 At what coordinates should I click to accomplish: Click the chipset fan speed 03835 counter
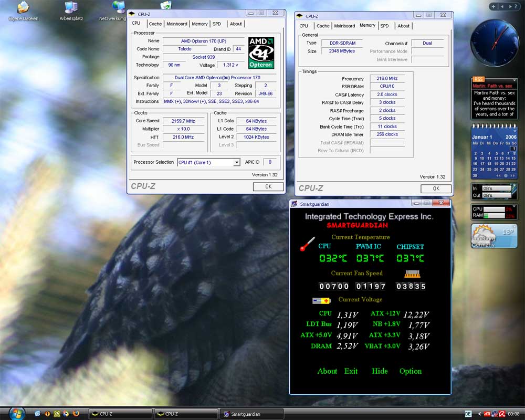click(411, 286)
